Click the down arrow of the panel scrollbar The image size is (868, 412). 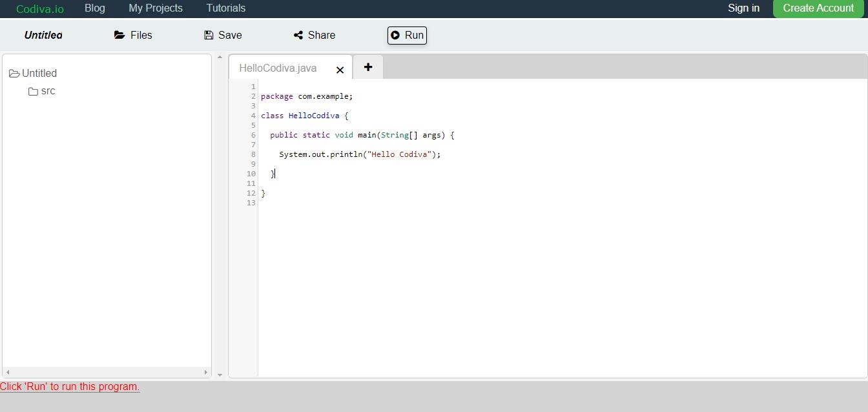click(220, 375)
